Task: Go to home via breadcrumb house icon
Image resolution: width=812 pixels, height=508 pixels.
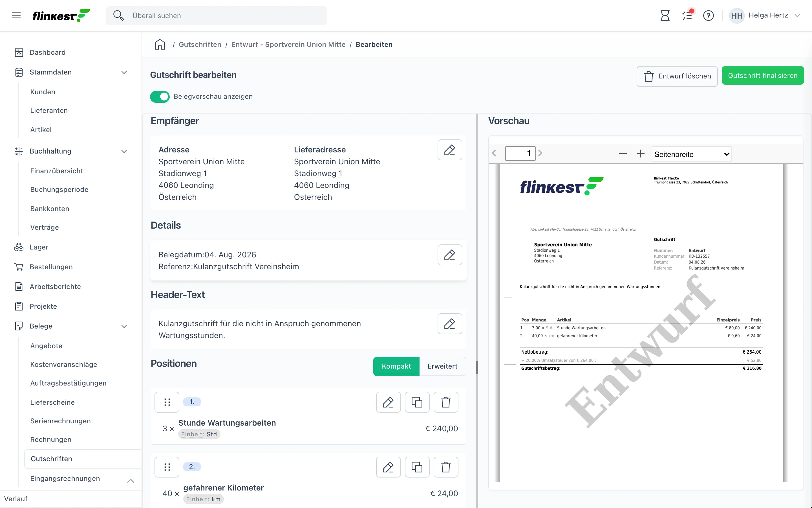Action: (160, 44)
